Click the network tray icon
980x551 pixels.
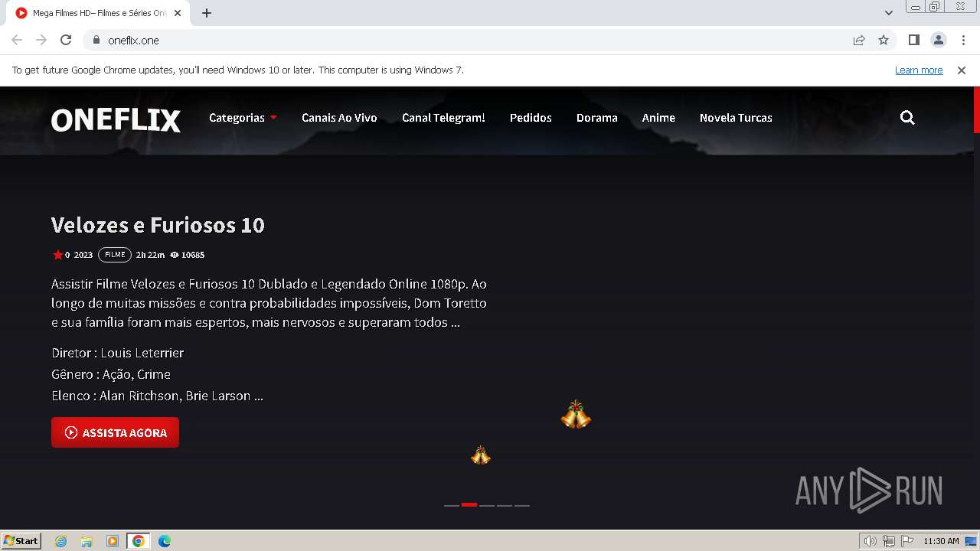[x=889, y=541]
